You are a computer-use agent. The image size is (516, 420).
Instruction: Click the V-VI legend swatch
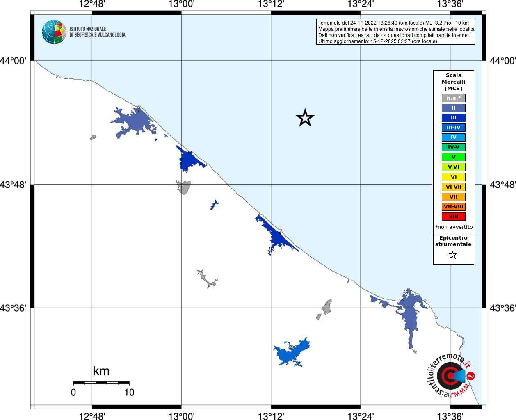point(453,167)
